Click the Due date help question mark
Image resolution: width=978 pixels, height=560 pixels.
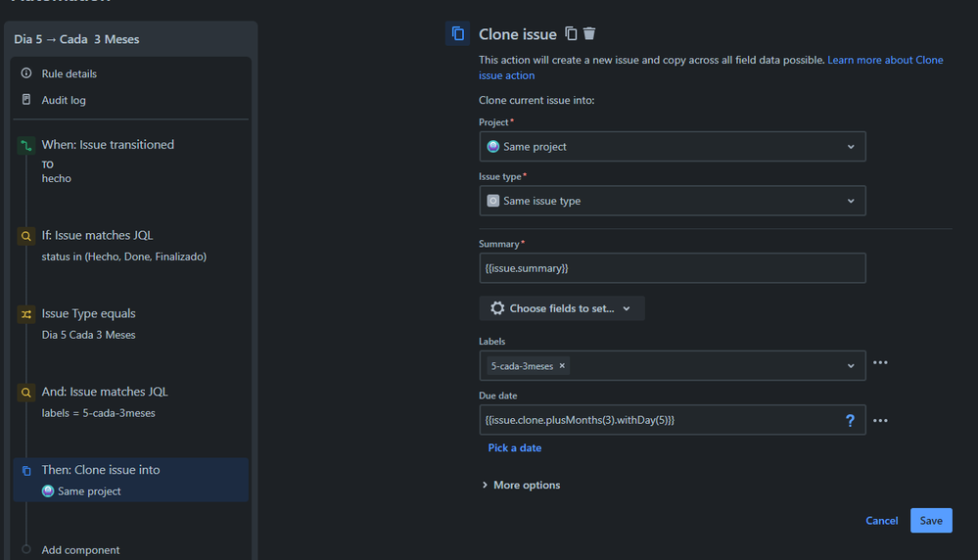850,420
